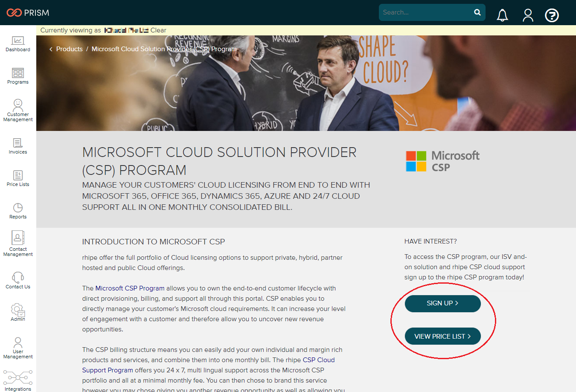Screen dimensions: 576x392
Task: Open the Microsoft CSP Program link
Action: pyautogui.click(x=130, y=288)
